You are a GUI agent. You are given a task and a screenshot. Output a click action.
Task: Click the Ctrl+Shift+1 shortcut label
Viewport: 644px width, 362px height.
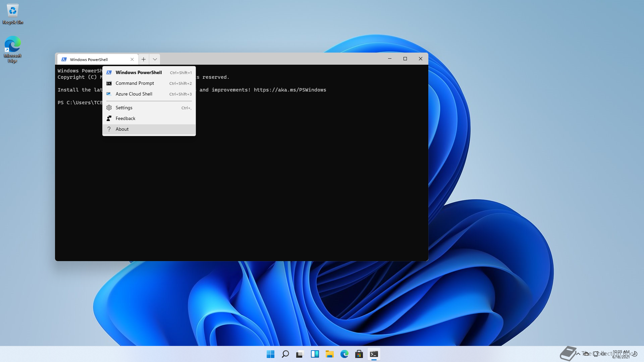181,73
